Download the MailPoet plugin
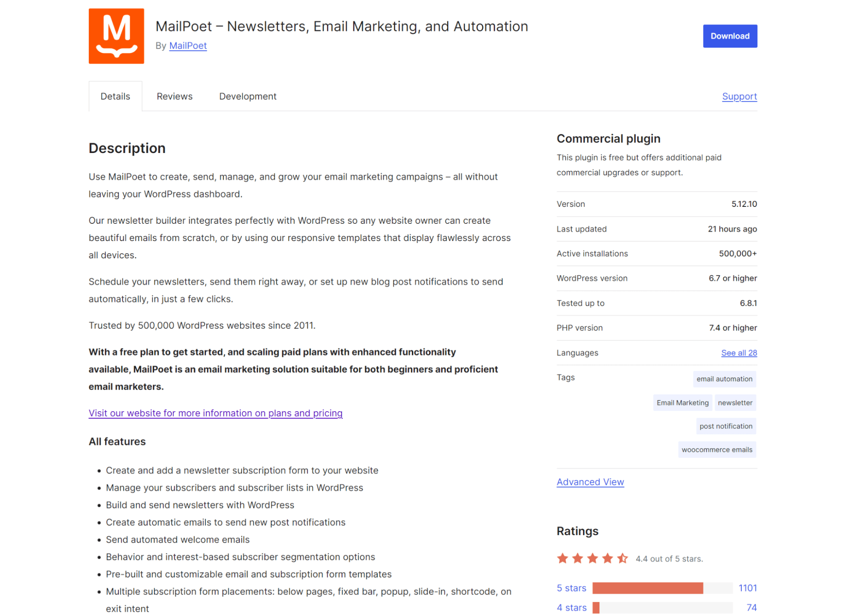Image resolution: width=842 pixels, height=616 pixels. [730, 36]
